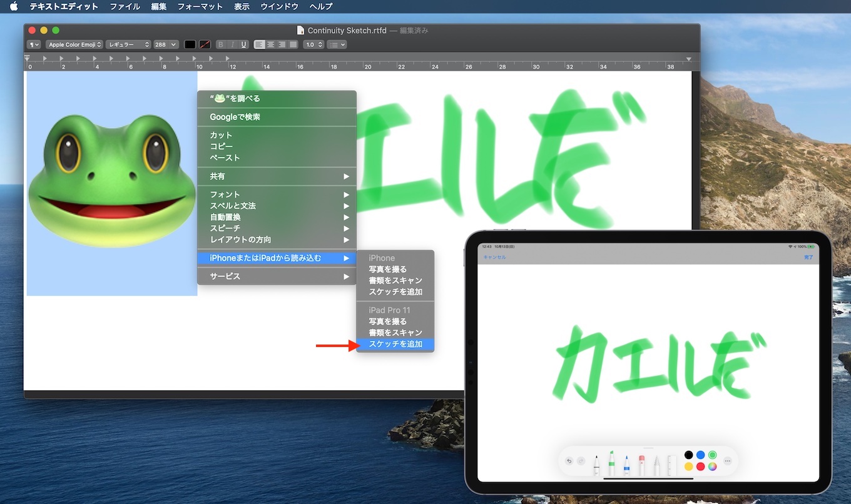Choose コピー from context menu
851x504 pixels.
(x=277, y=146)
